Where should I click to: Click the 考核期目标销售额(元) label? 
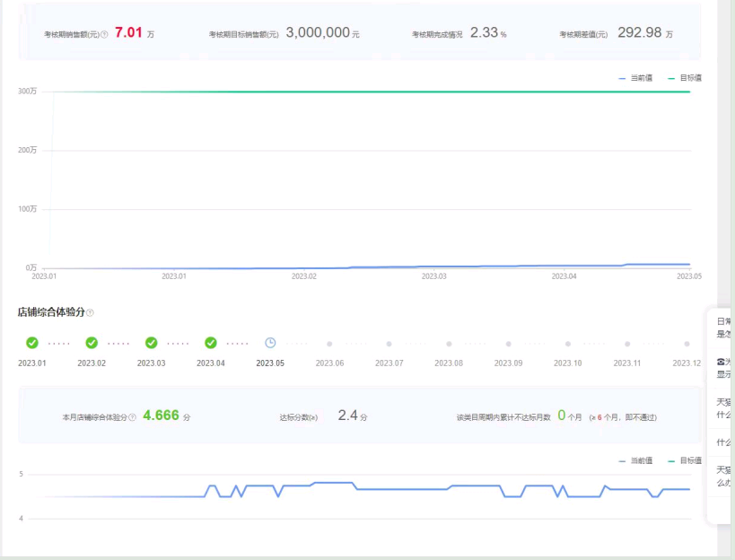[x=244, y=35]
